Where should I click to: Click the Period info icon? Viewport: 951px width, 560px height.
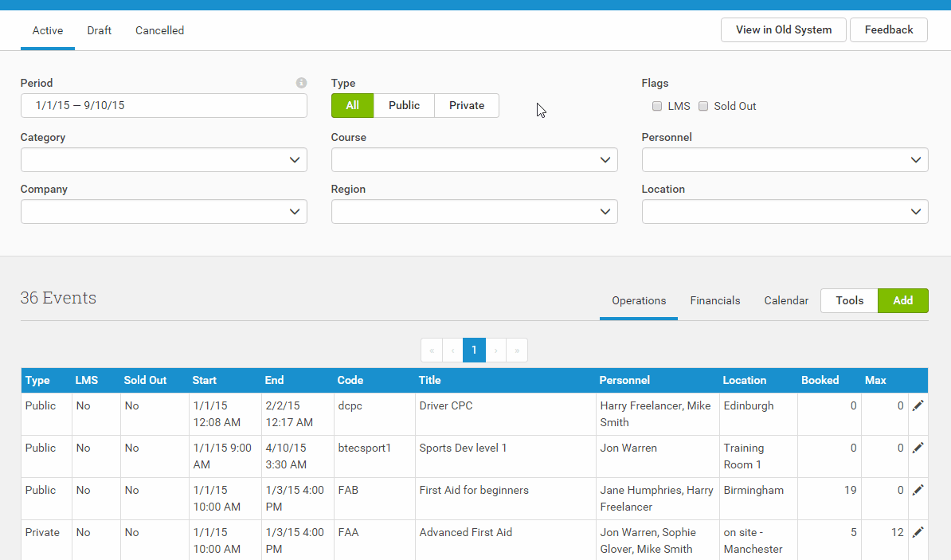pyautogui.click(x=301, y=83)
